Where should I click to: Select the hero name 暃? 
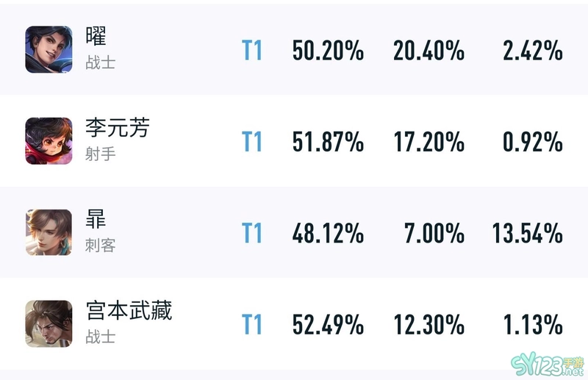click(x=96, y=219)
